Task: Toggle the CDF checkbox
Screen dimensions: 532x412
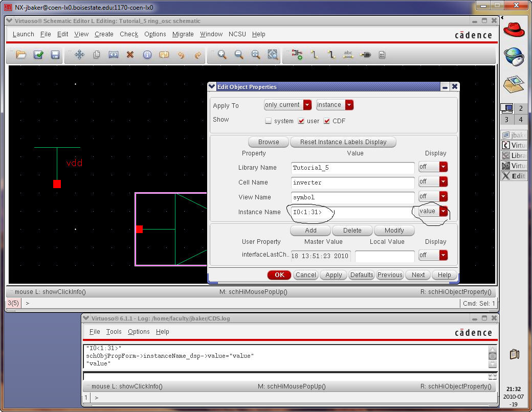Action: (x=327, y=121)
